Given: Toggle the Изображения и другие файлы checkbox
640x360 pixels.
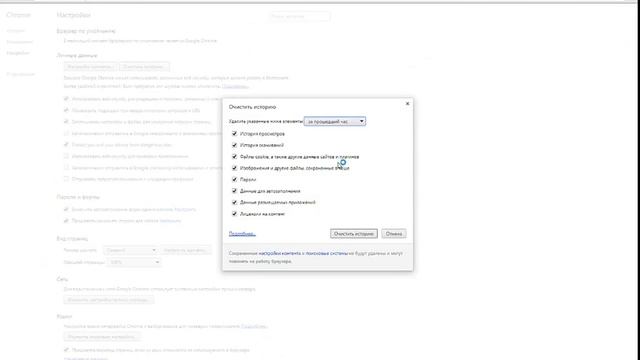Looking at the screenshot, I should coord(234,168).
